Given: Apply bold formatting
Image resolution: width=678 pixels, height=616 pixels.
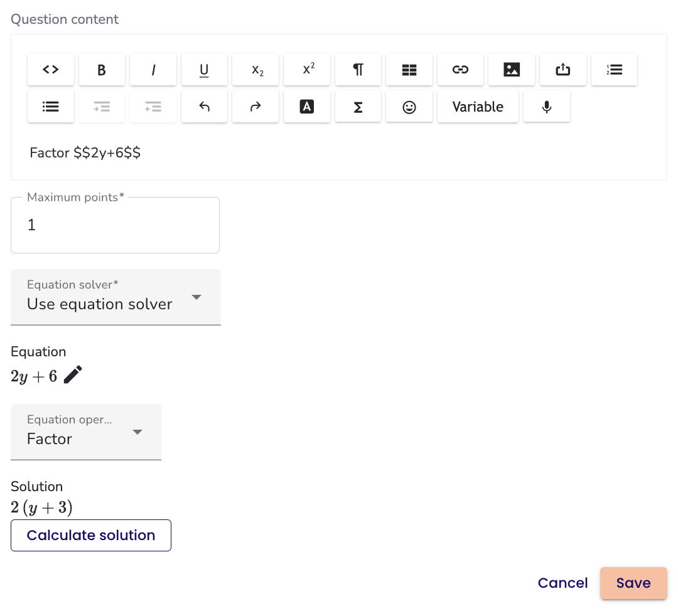Looking at the screenshot, I should click(x=102, y=70).
